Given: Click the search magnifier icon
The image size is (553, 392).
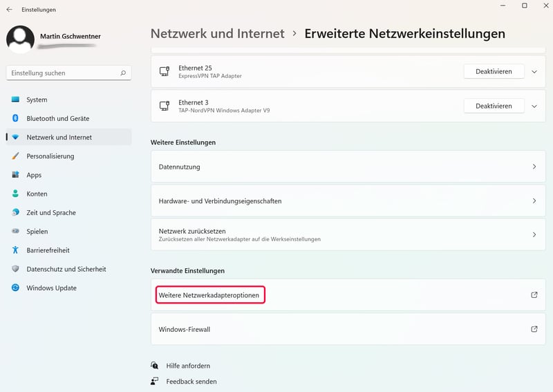Looking at the screenshot, I should click(123, 73).
